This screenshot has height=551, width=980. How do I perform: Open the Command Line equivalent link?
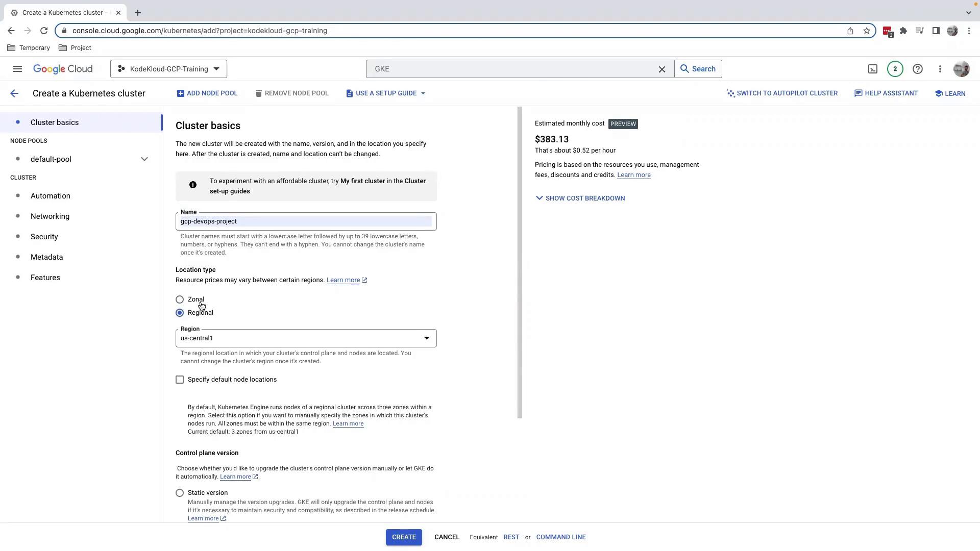(x=560, y=537)
